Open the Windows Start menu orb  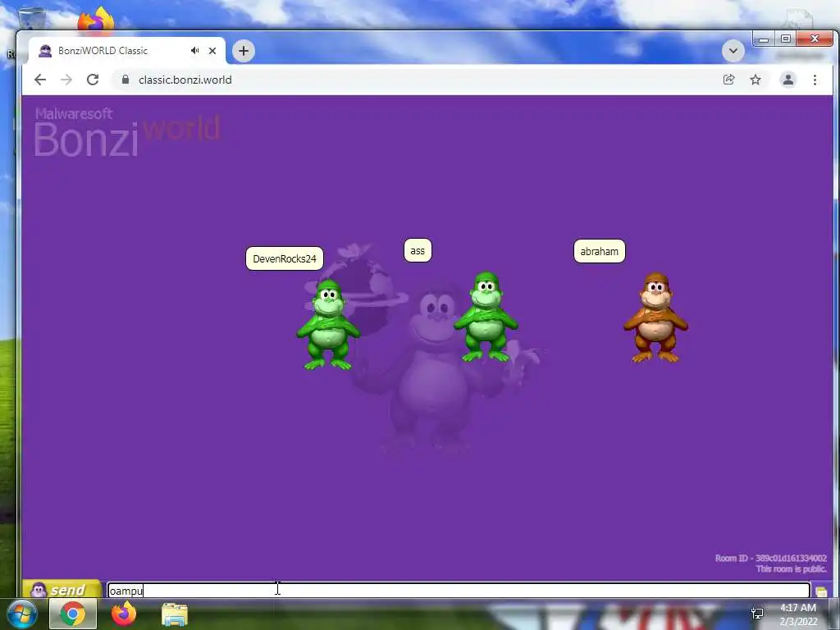tap(22, 614)
